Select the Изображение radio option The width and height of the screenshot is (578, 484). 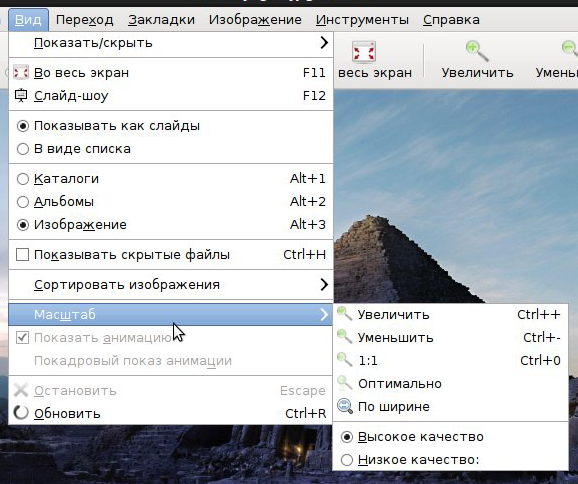pos(23,225)
